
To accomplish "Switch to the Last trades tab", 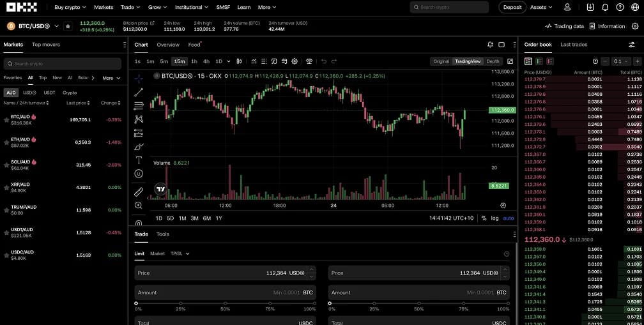I will point(574,45).
